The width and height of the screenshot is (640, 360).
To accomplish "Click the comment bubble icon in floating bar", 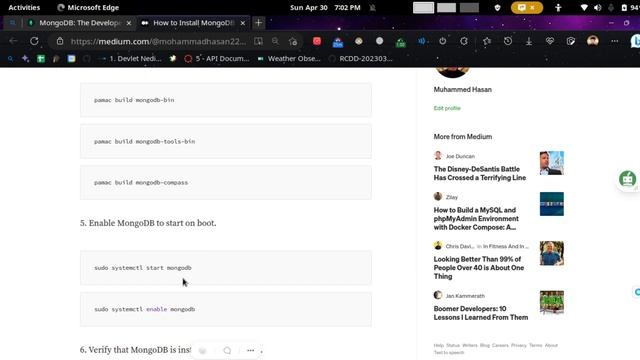I will (227, 351).
